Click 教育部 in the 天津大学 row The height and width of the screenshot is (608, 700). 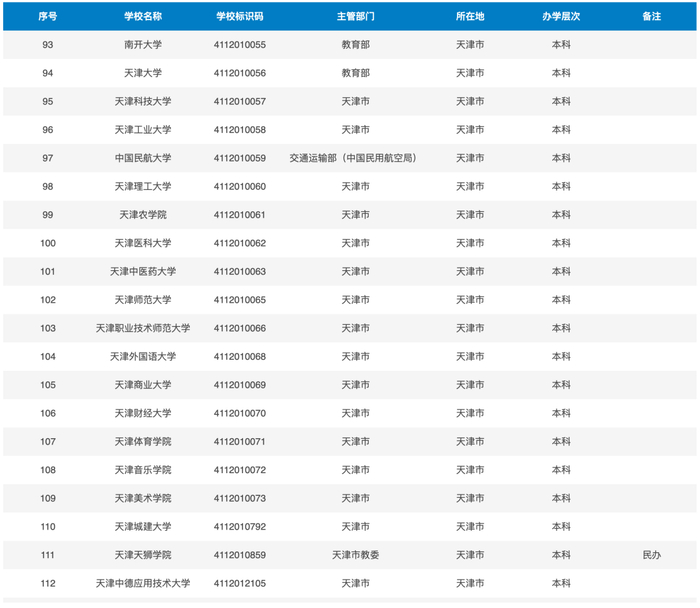[355, 73]
